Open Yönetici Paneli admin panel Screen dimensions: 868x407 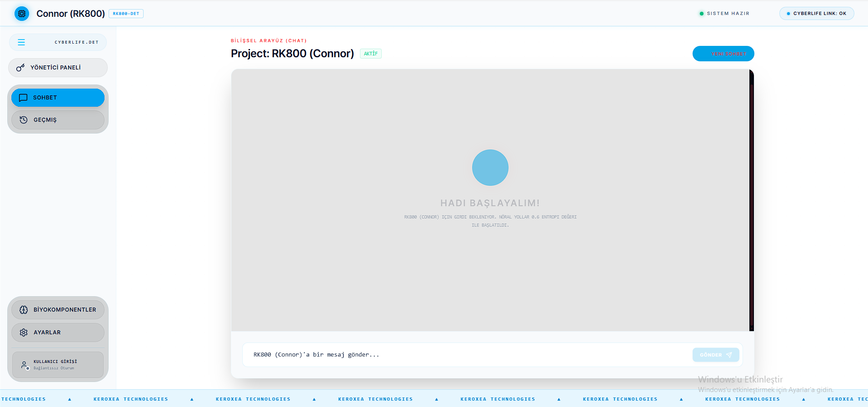coord(58,68)
